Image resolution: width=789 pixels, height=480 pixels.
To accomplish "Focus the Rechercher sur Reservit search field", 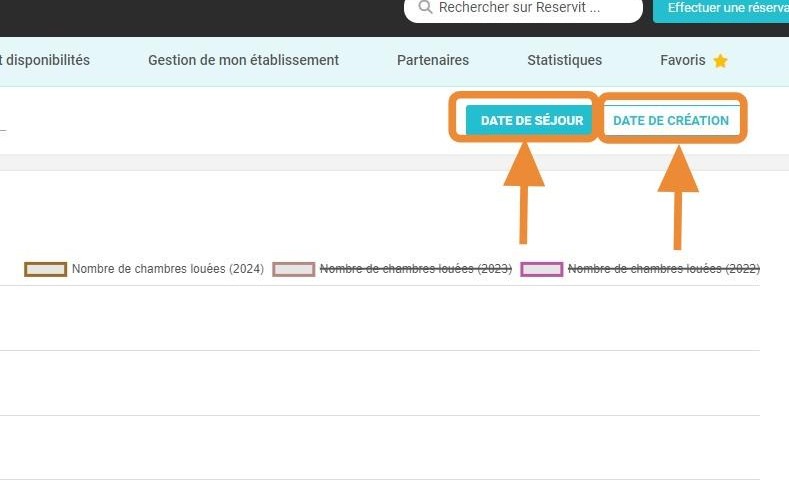I will 523,9.
